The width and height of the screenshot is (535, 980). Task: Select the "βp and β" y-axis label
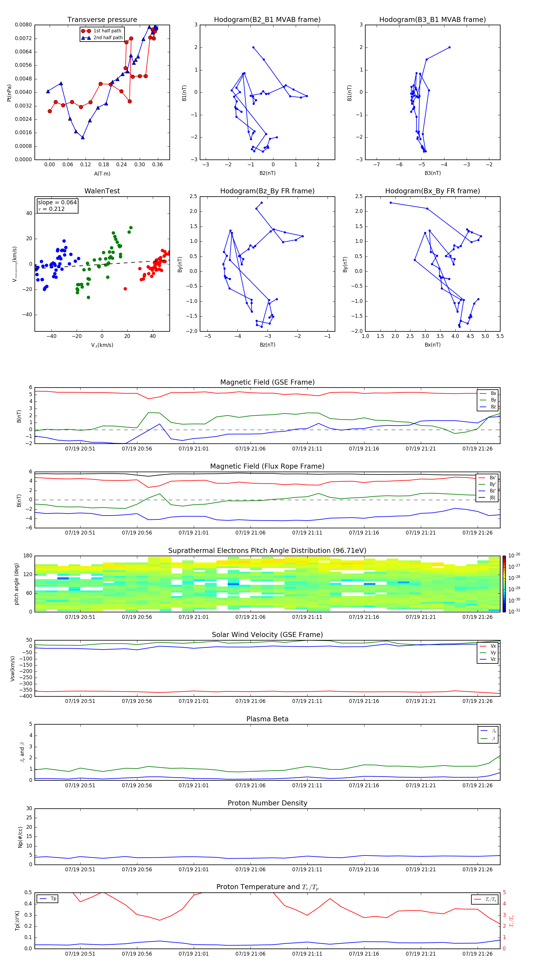(22, 752)
